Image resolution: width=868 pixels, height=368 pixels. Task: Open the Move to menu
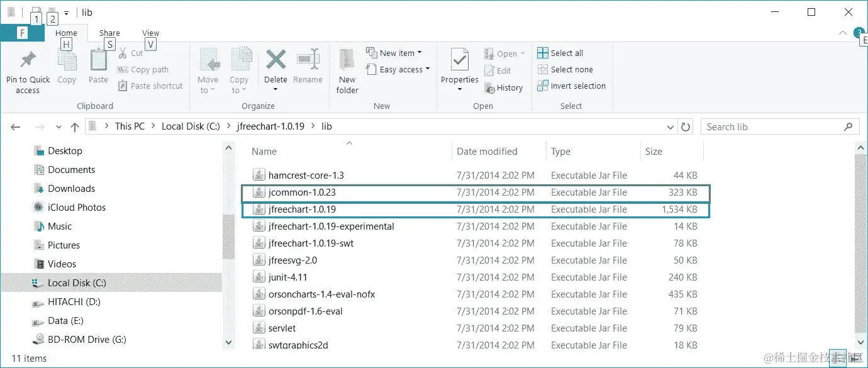pyautogui.click(x=208, y=72)
